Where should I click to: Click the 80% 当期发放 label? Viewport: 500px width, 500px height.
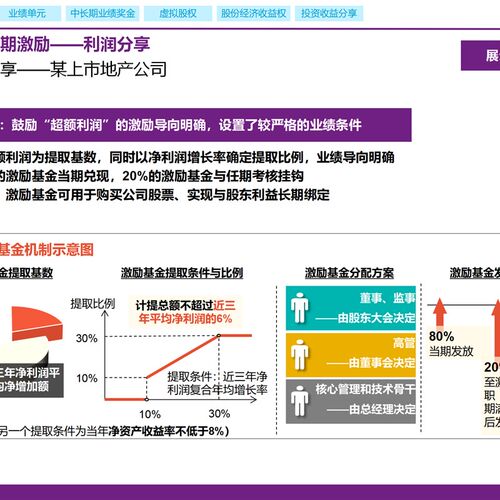(451, 343)
